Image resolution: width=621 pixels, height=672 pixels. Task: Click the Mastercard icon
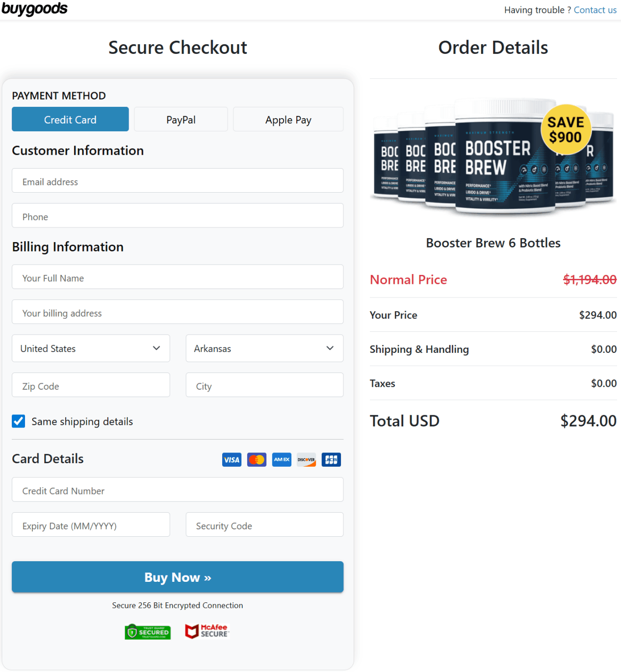click(x=256, y=459)
